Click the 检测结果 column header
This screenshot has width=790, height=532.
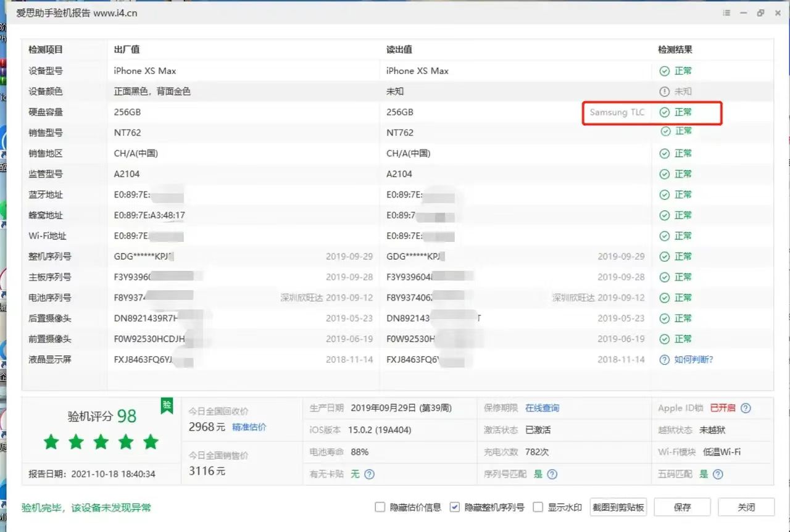coord(675,49)
